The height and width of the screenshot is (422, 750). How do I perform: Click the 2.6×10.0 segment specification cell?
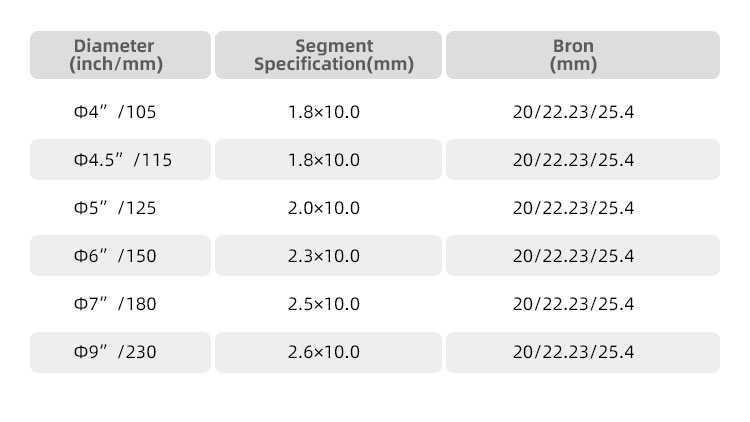pos(328,352)
